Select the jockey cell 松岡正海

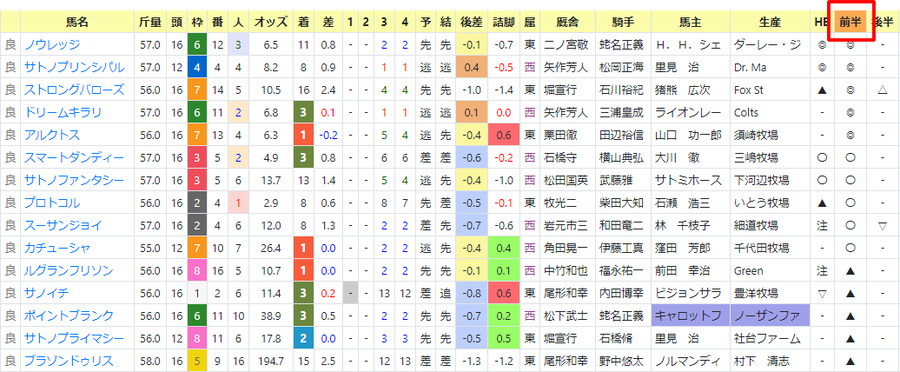click(x=623, y=67)
